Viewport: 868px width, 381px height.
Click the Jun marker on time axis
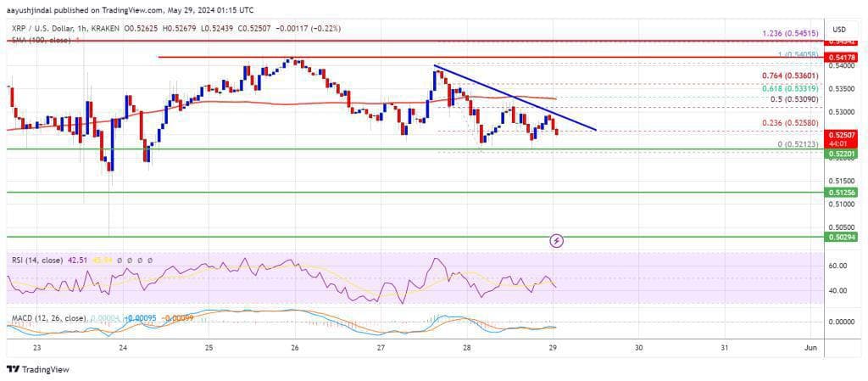pos(810,348)
